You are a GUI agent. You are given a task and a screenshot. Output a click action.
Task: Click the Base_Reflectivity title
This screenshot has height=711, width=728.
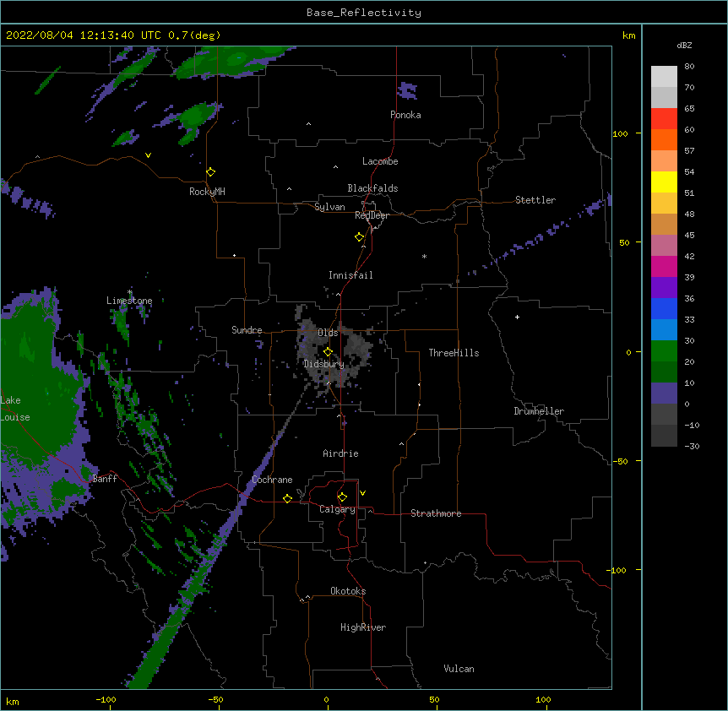364,13
